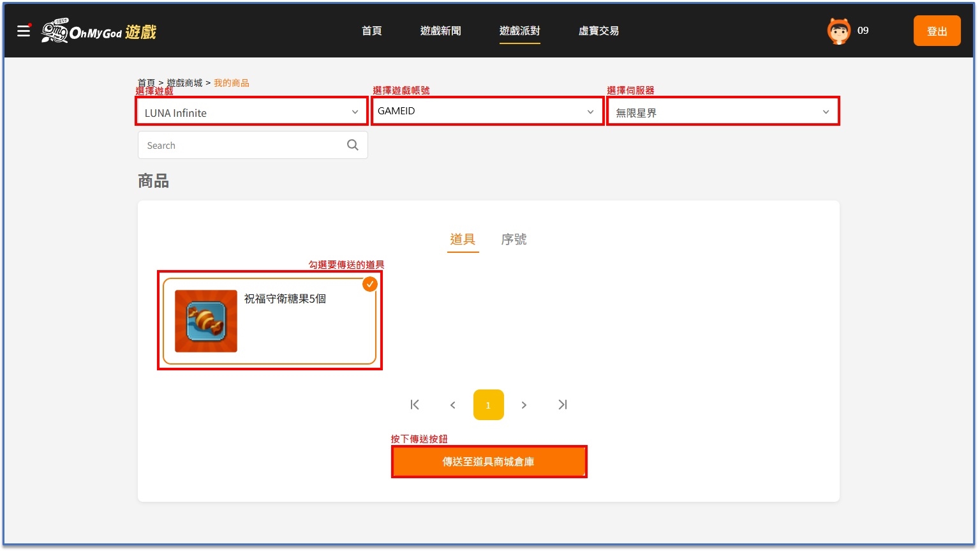Screen dimensions: 980x551
Task: Open the GAMEID account dropdown
Action: [x=487, y=111]
